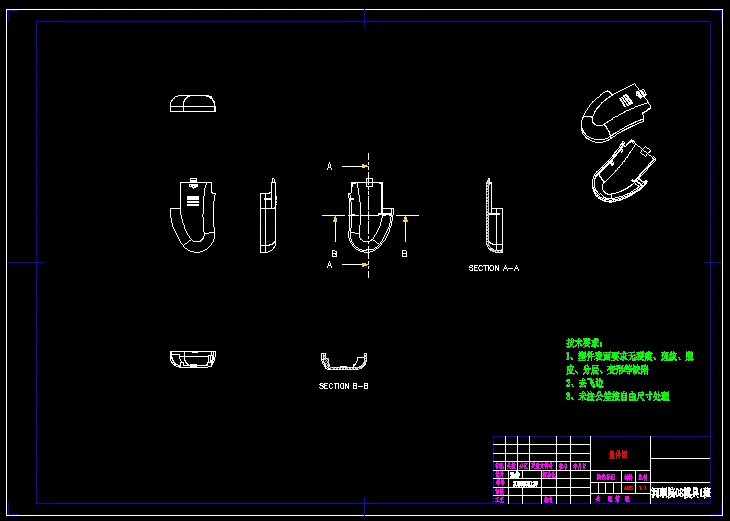
Task: Select the front view with the vent slots
Action: (x=193, y=216)
